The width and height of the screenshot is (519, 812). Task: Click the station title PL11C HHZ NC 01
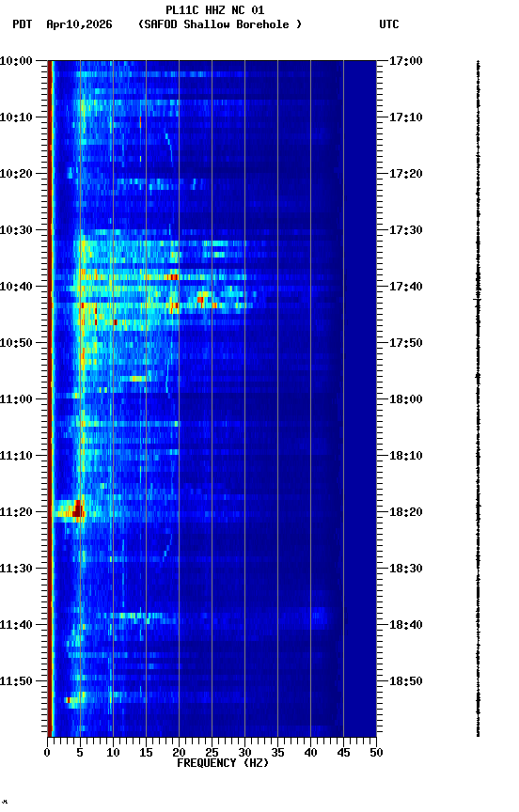(x=214, y=10)
